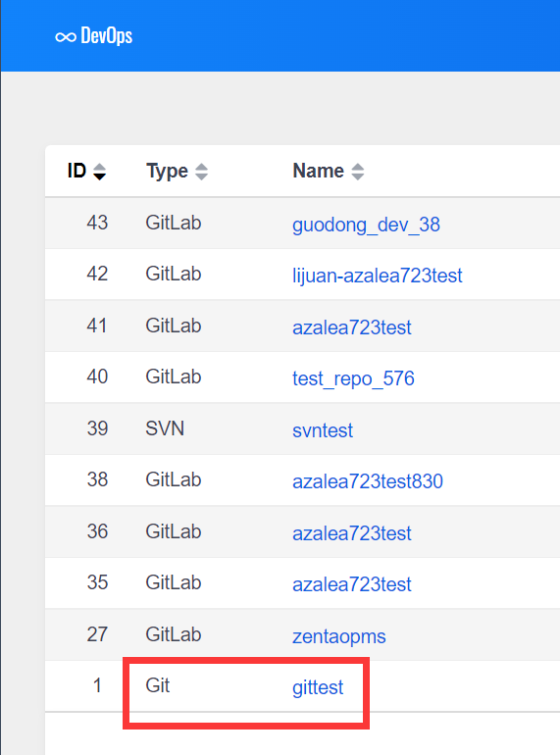Viewport: 560px width, 755px height.
Task: Select the table row with ID 39
Action: point(302,428)
